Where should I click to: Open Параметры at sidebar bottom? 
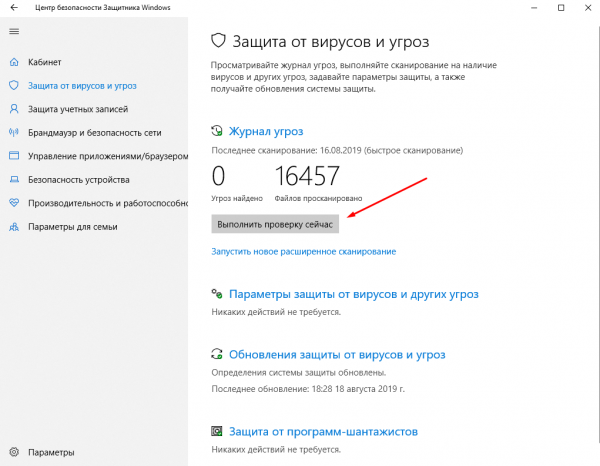click(51, 452)
